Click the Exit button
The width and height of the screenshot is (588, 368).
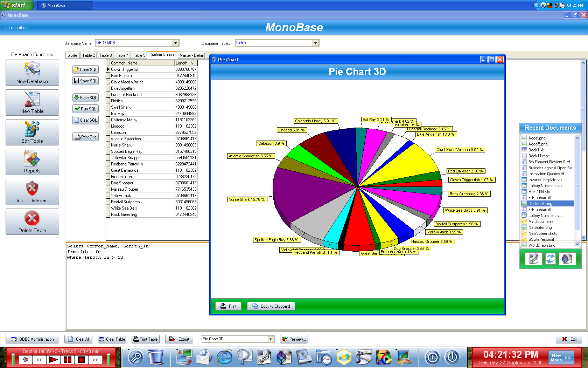coord(569,339)
